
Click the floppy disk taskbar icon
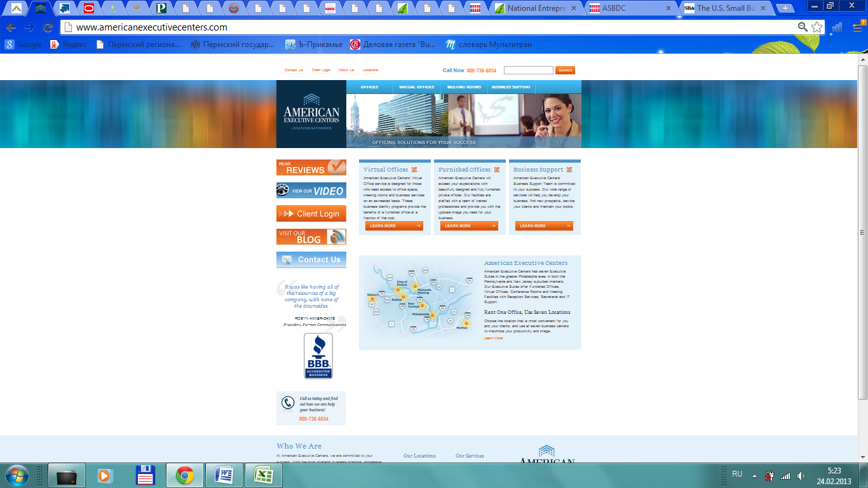146,475
